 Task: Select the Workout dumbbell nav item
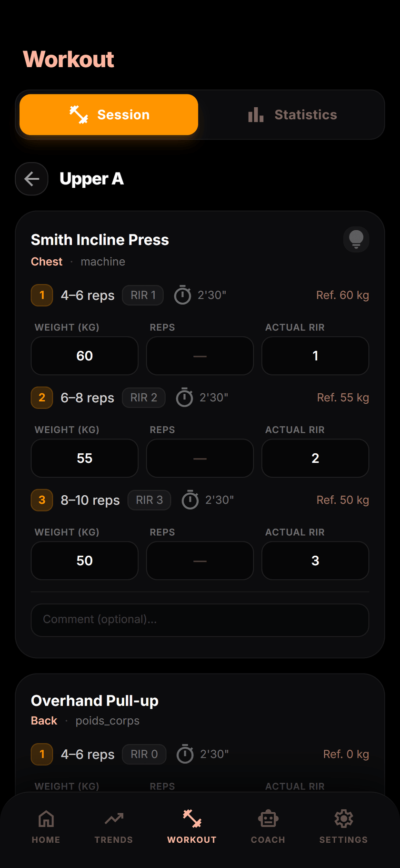pyautogui.click(x=192, y=827)
